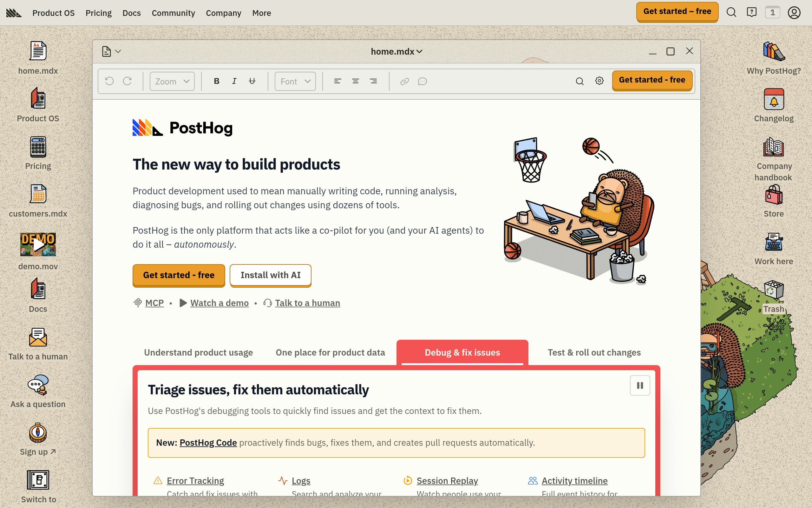Image resolution: width=812 pixels, height=508 pixels.
Task: Play the demo.mov video thumbnail
Action: click(38, 244)
